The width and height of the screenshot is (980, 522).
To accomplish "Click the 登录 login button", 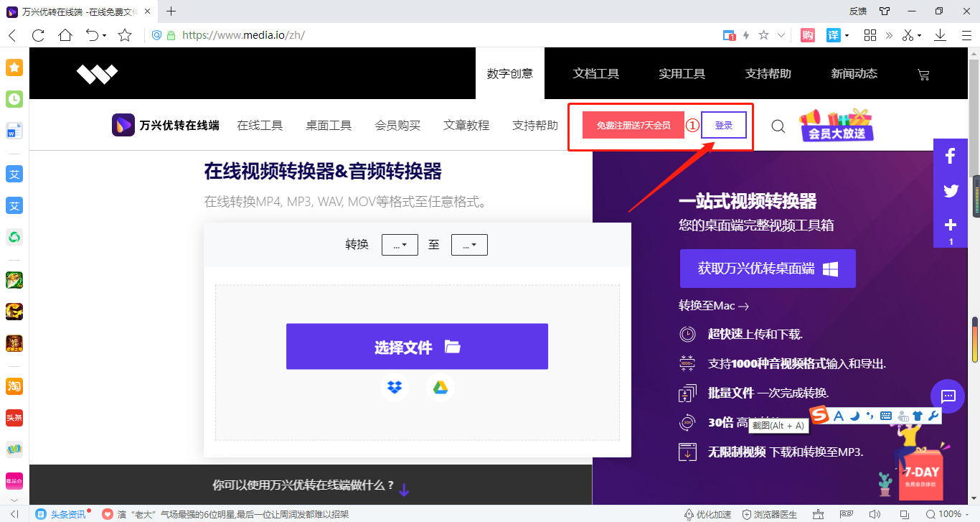I will point(723,124).
